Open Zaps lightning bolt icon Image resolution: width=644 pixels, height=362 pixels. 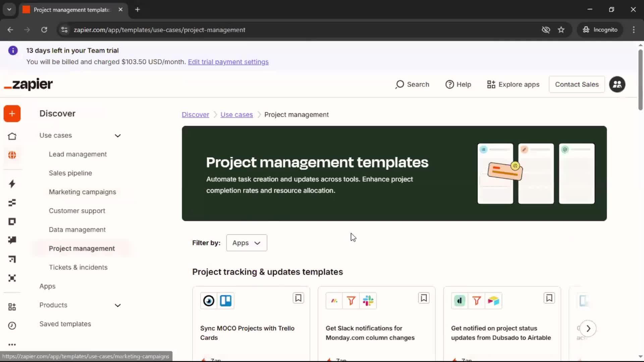[x=12, y=184]
